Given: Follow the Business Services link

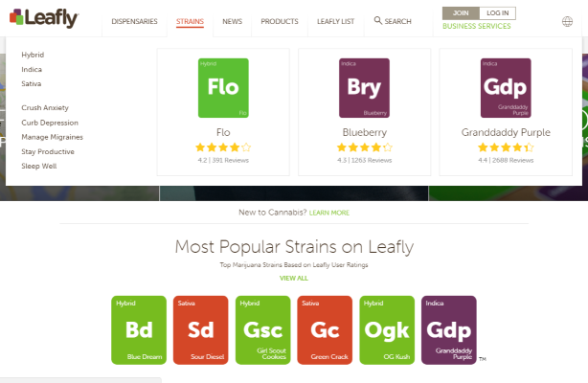Looking at the screenshot, I should [x=476, y=26].
